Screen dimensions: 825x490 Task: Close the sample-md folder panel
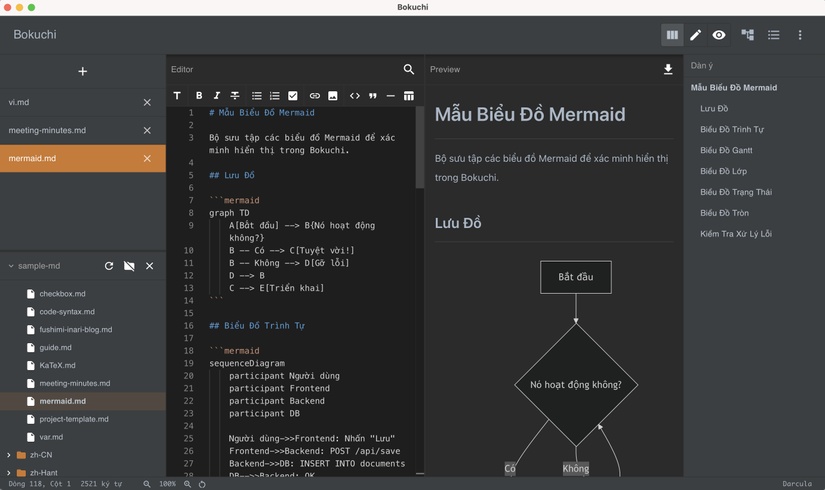149,266
